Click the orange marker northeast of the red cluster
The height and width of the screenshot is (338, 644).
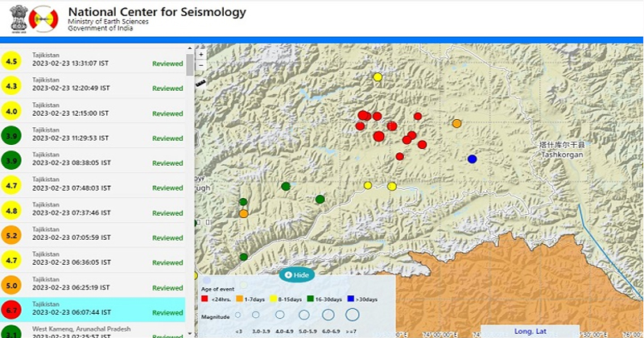456,123
